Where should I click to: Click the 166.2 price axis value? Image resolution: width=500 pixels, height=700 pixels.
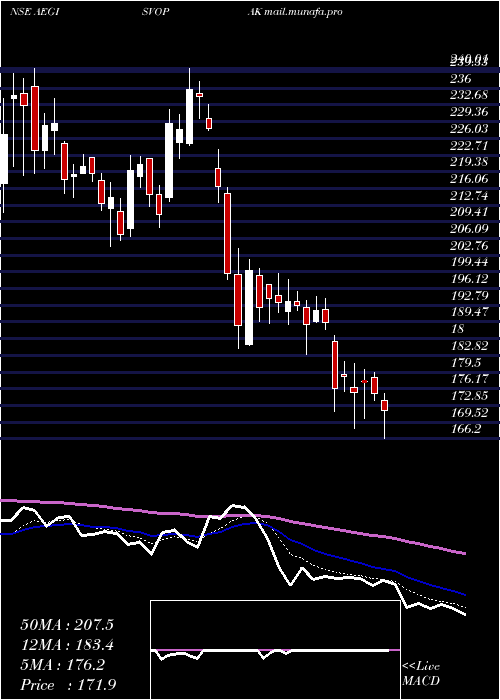pyautogui.click(x=466, y=429)
